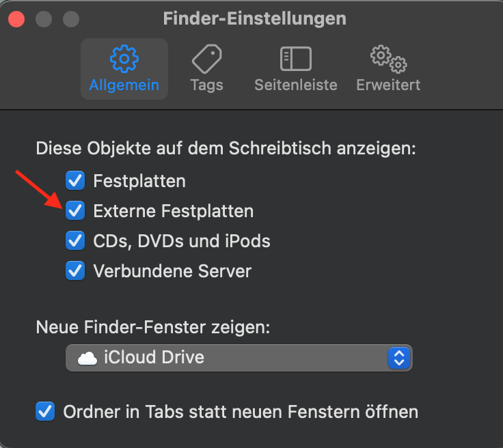The image size is (503, 448).
Task: Click the Verbundene Server label text
Action: pos(172,271)
